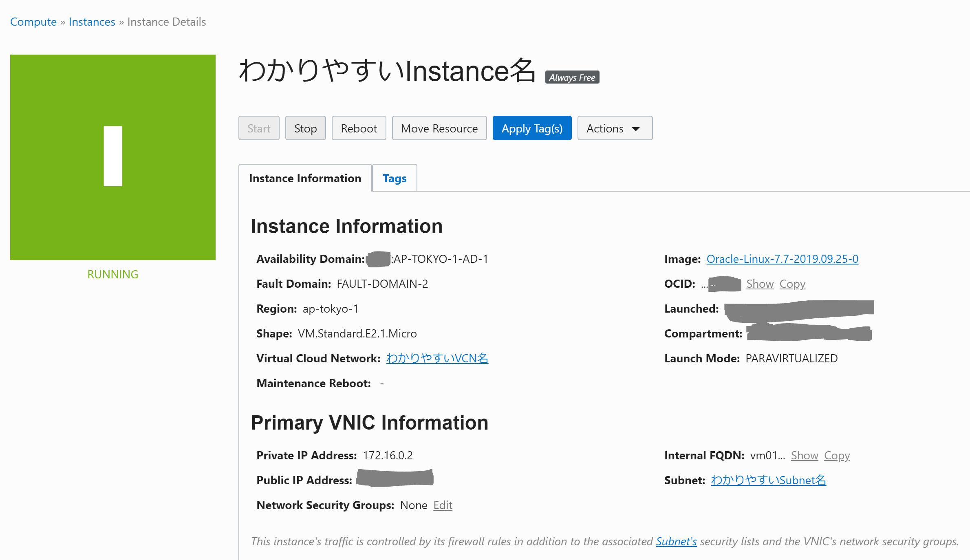Show the Internal FQDN value
The image size is (970, 560).
804,455
